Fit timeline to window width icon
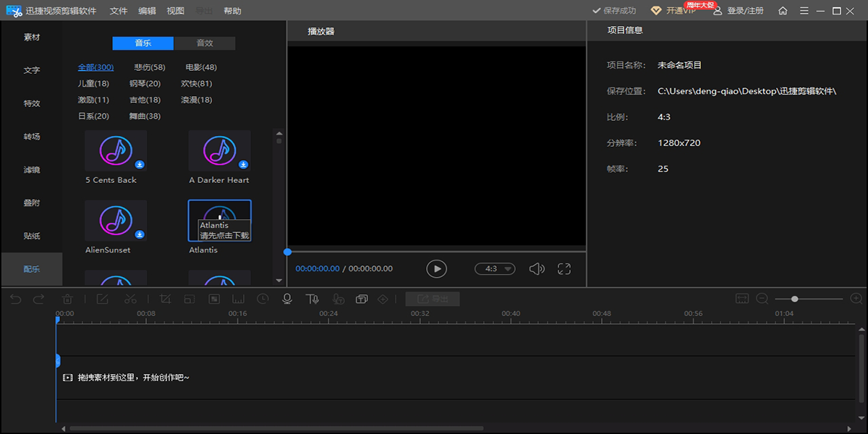Screen dimensions: 868x434 [x=741, y=299]
